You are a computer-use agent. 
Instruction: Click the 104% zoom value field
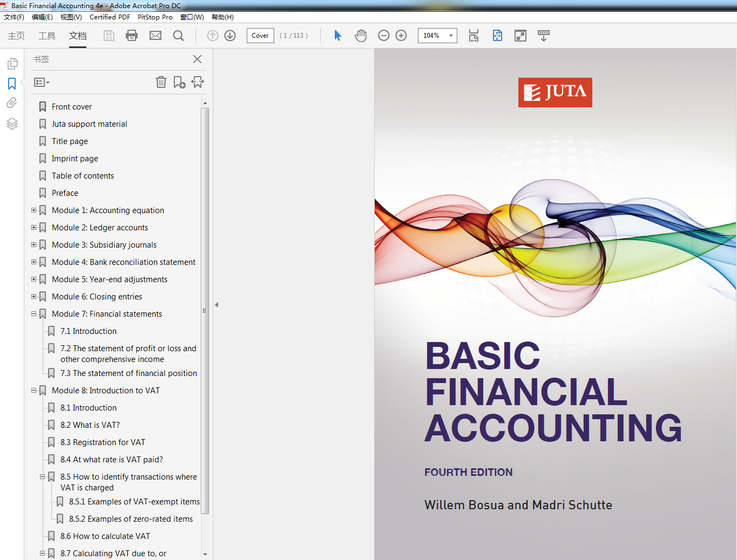[x=432, y=36]
